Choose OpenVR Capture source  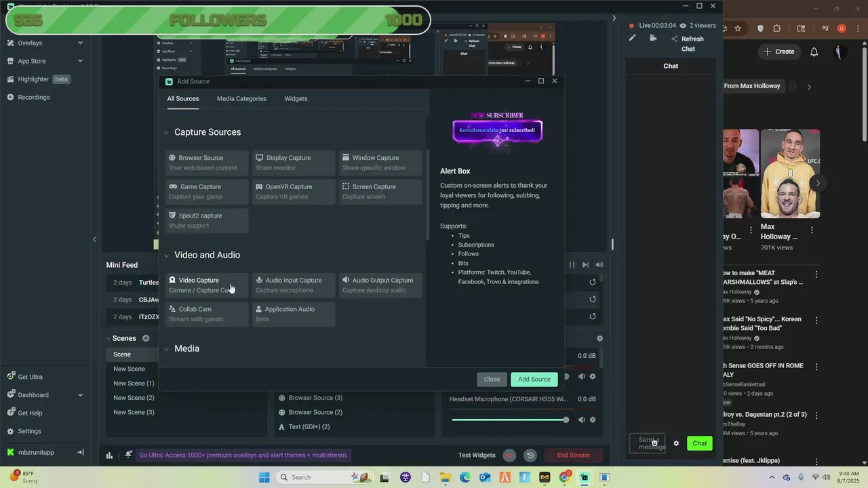click(x=294, y=192)
